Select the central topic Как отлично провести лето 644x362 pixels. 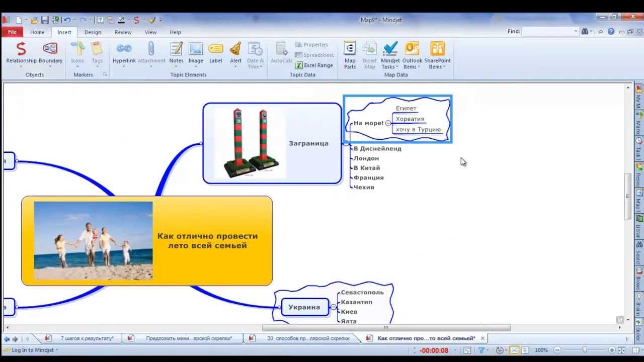click(x=147, y=241)
